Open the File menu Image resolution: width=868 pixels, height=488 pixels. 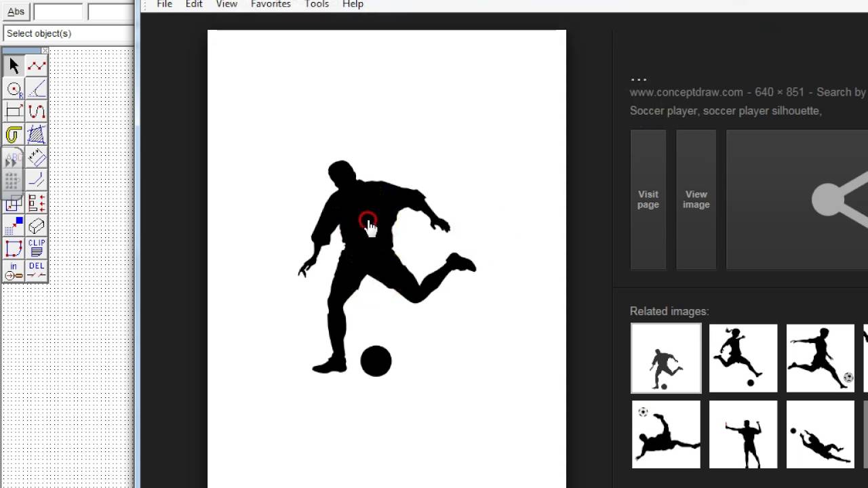[x=164, y=4]
